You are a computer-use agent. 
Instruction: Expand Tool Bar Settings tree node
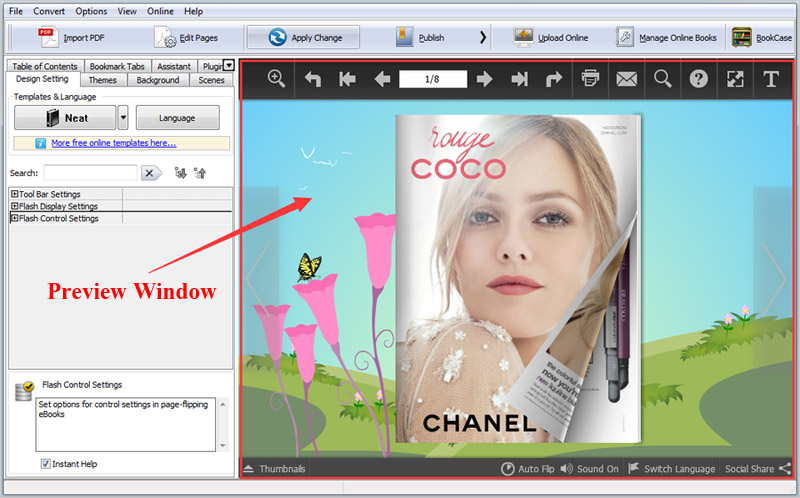coord(15,194)
